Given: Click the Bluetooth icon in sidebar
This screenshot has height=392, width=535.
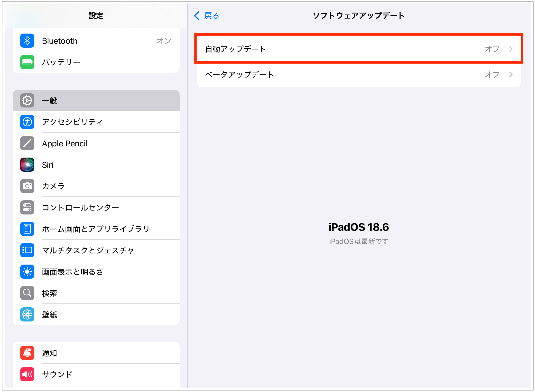Looking at the screenshot, I should tap(27, 41).
